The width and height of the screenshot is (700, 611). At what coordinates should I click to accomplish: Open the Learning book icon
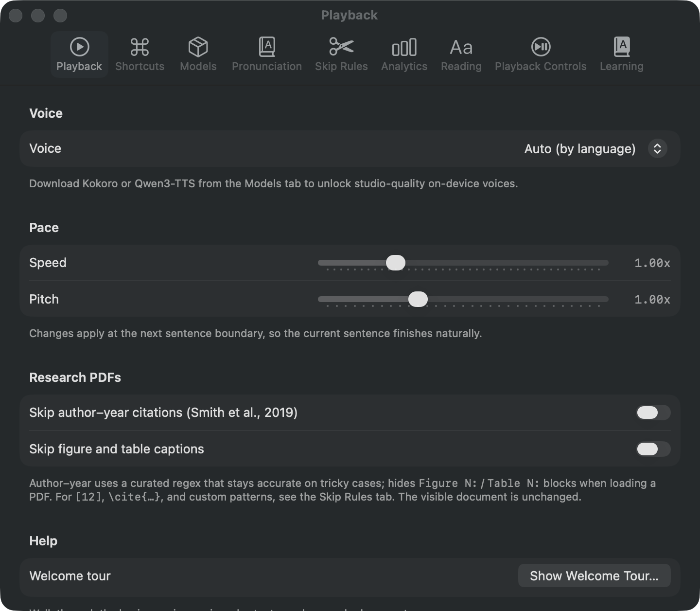pyautogui.click(x=622, y=47)
